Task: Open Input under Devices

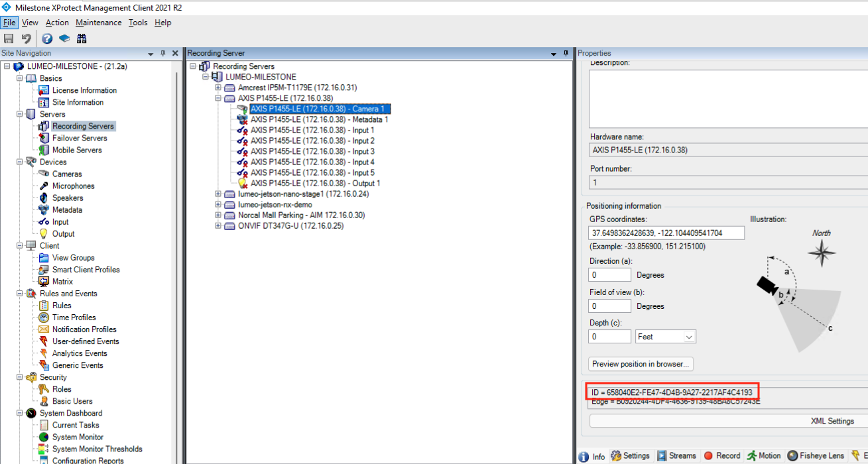Action: click(60, 221)
